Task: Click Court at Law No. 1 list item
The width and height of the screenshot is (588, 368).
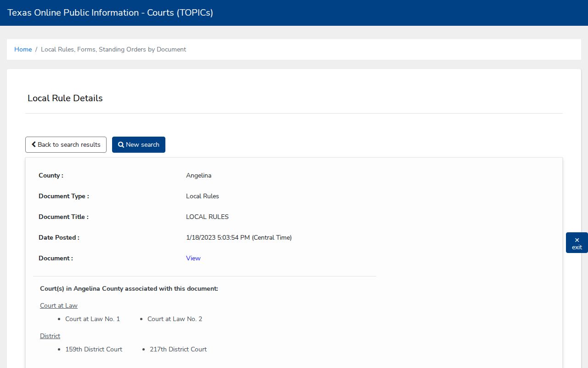Action: [x=92, y=319]
